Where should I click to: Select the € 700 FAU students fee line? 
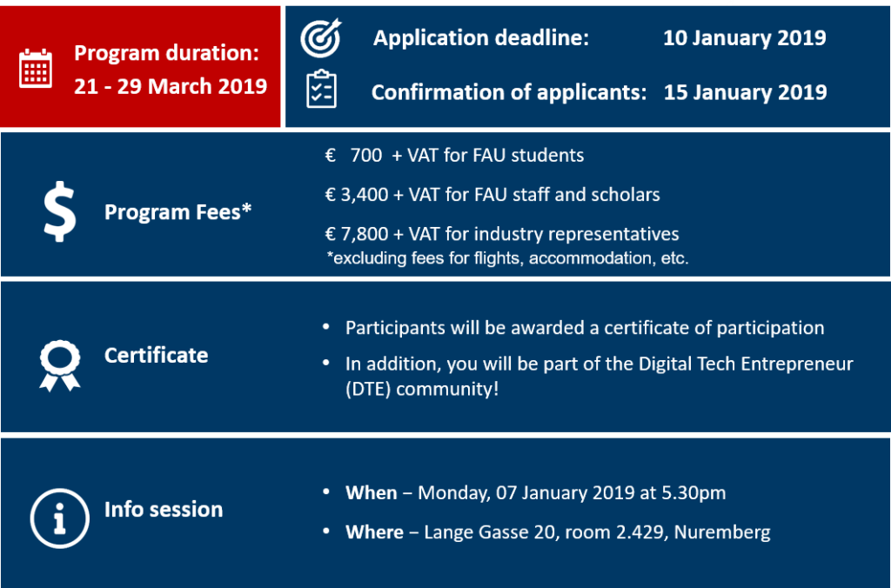click(454, 156)
